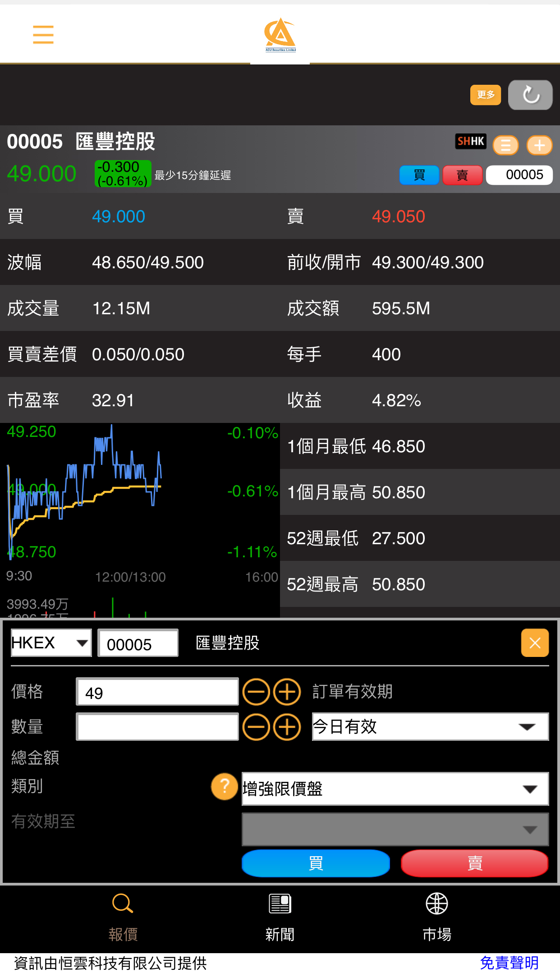Open the 免責聲明 link
Screen dimensions: 560x973
click(x=509, y=963)
